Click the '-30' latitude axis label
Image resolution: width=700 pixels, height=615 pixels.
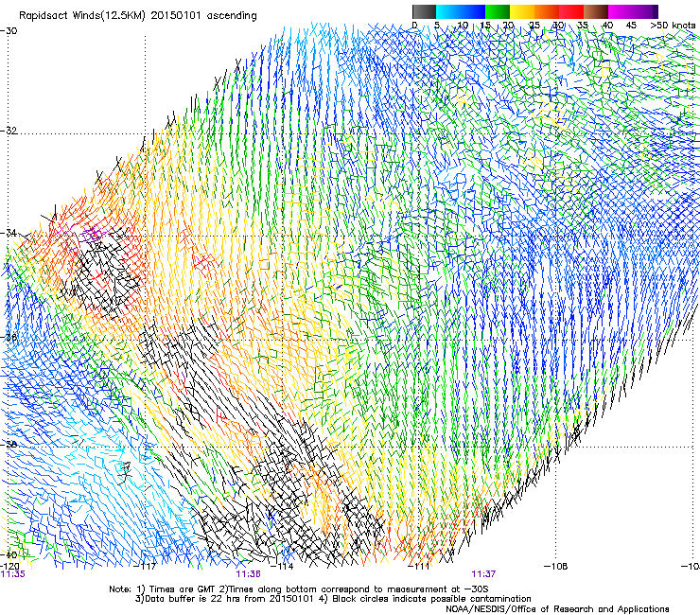point(9,31)
